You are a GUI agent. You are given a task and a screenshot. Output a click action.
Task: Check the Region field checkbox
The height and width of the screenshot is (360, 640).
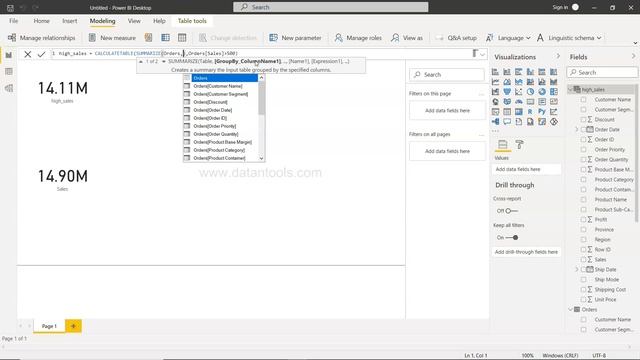tap(584, 240)
